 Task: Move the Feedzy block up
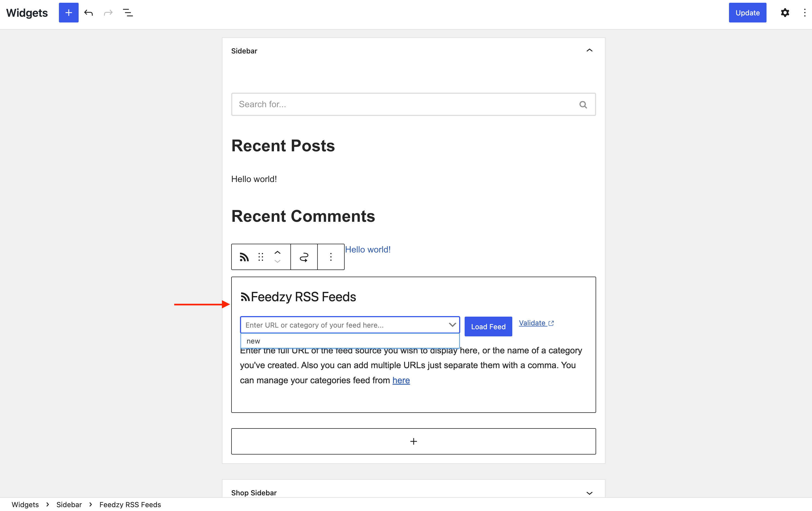tap(277, 252)
